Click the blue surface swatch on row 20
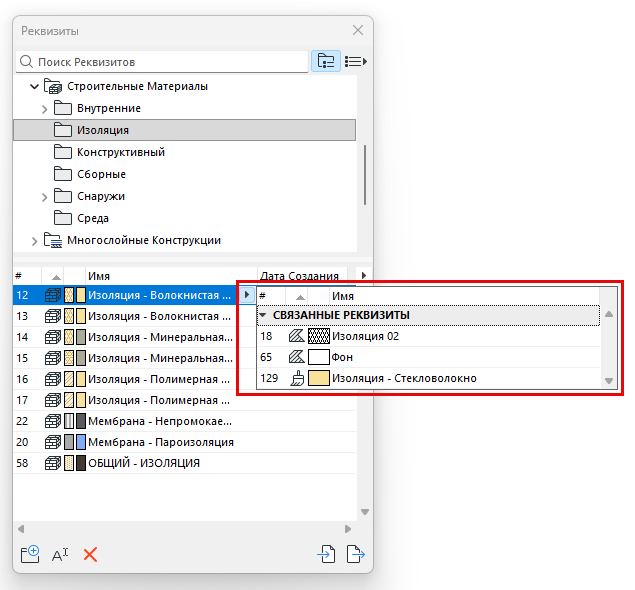This screenshot has width=635, height=590. coord(81,442)
